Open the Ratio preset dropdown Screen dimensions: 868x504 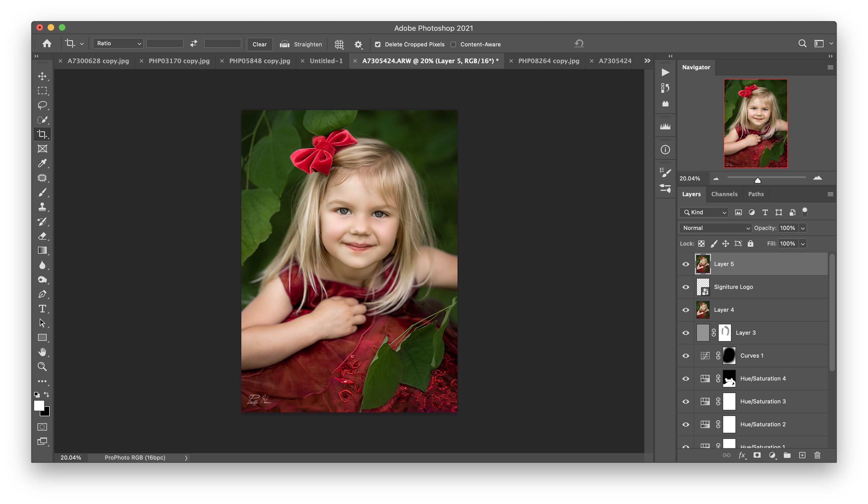click(118, 43)
